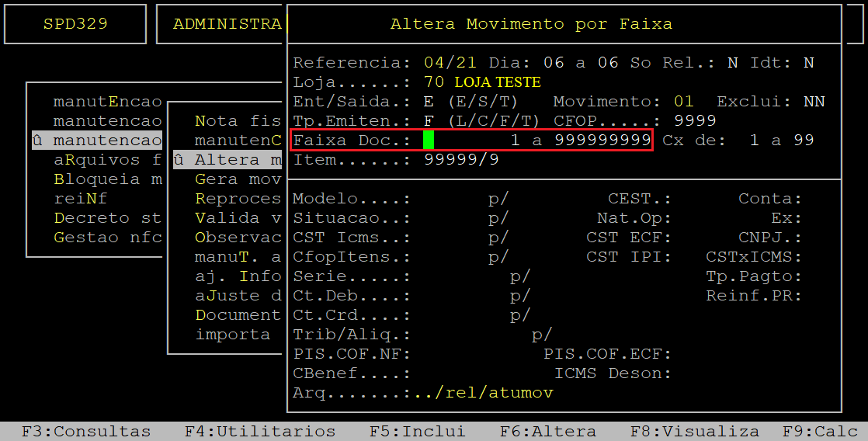Click the CFOP value 9999

[x=695, y=120]
